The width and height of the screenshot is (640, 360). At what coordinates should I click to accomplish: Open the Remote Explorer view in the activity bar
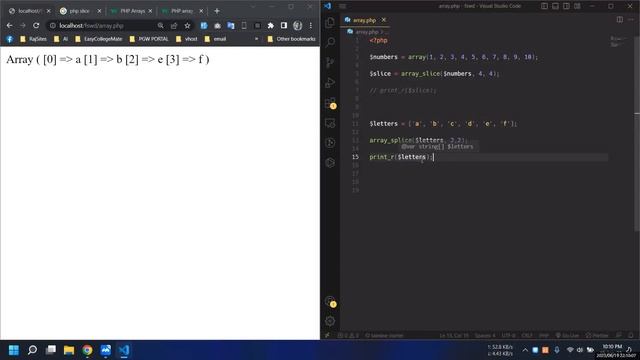coord(330,123)
